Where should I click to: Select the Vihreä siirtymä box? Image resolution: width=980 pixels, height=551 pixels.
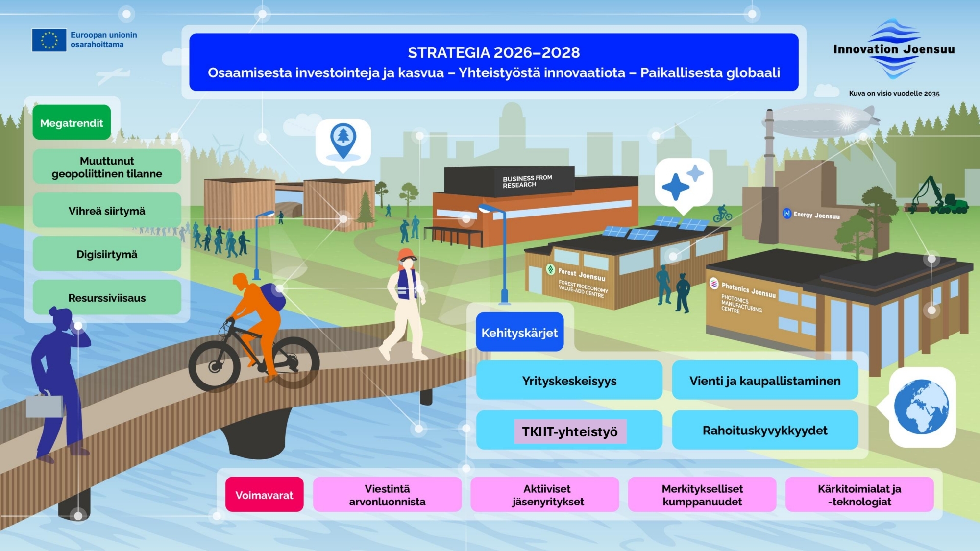point(107,211)
